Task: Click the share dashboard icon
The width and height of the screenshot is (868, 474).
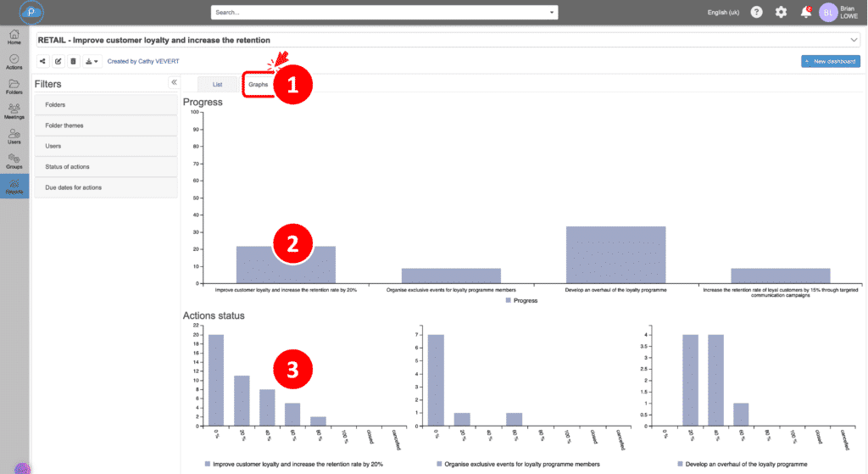Action: pos(42,61)
